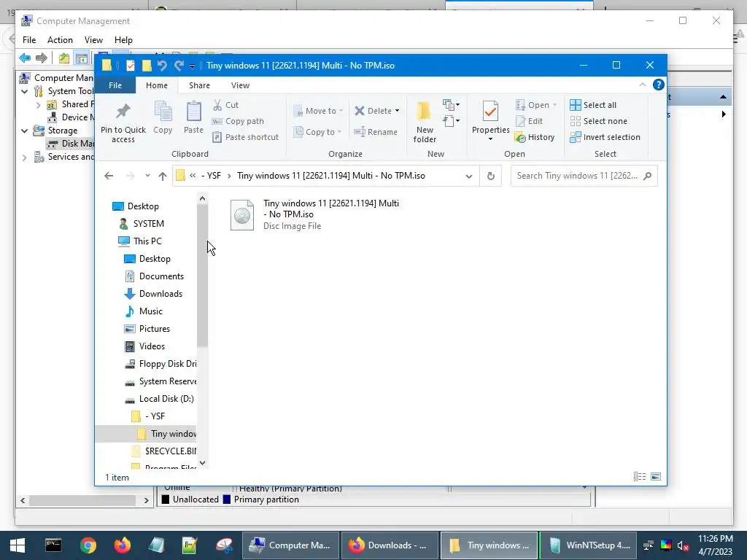The height and width of the screenshot is (560, 747).
Task: Click Paste shortcut in ribbon
Action: 245,137
